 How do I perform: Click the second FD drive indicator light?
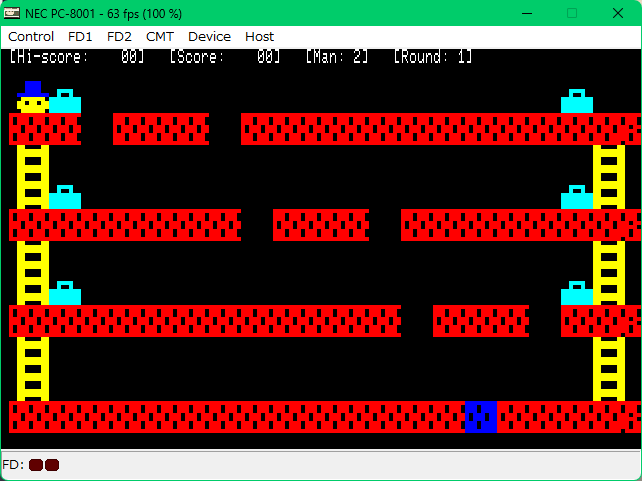52,465
